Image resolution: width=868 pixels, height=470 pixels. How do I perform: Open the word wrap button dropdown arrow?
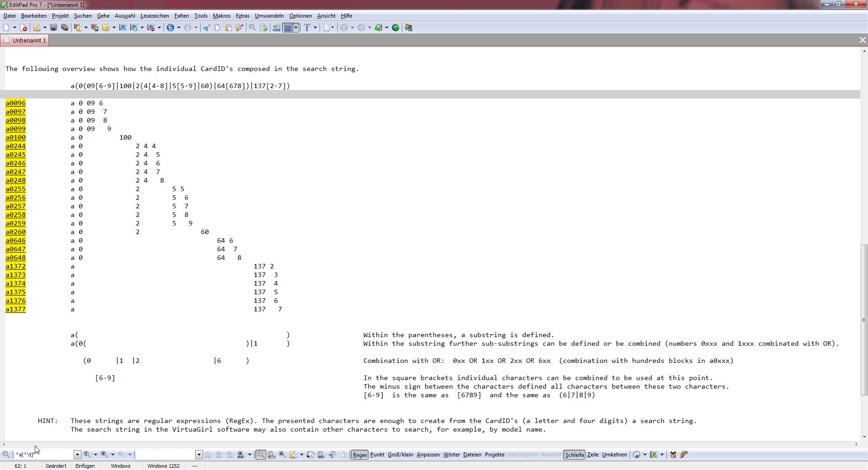[296, 28]
